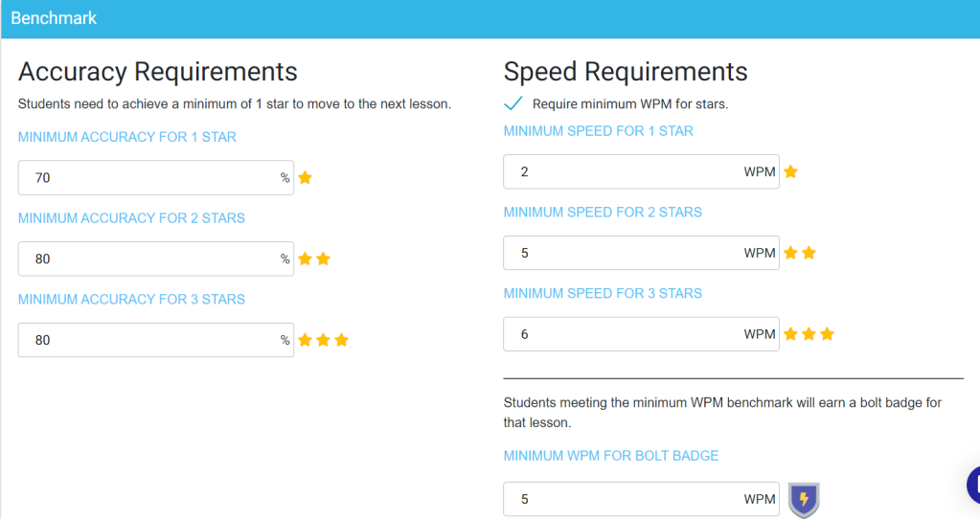Click the single star beside 1 star accuracy
This screenshot has height=519, width=980.
pos(305,177)
